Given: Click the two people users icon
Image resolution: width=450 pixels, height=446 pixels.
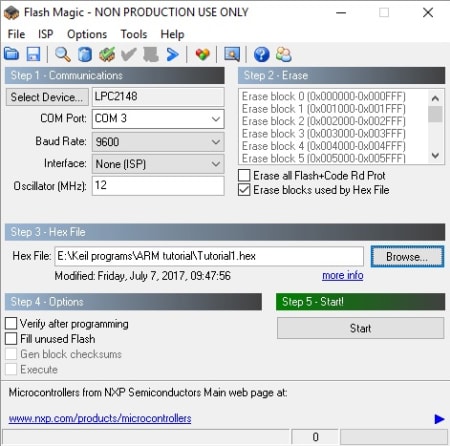Looking at the screenshot, I should [284, 54].
